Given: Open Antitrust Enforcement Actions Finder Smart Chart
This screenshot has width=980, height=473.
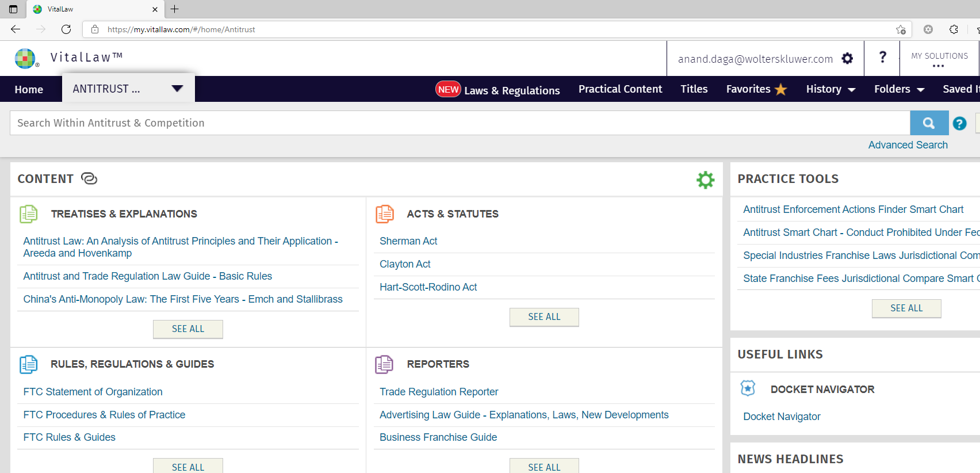Looking at the screenshot, I should point(853,209).
